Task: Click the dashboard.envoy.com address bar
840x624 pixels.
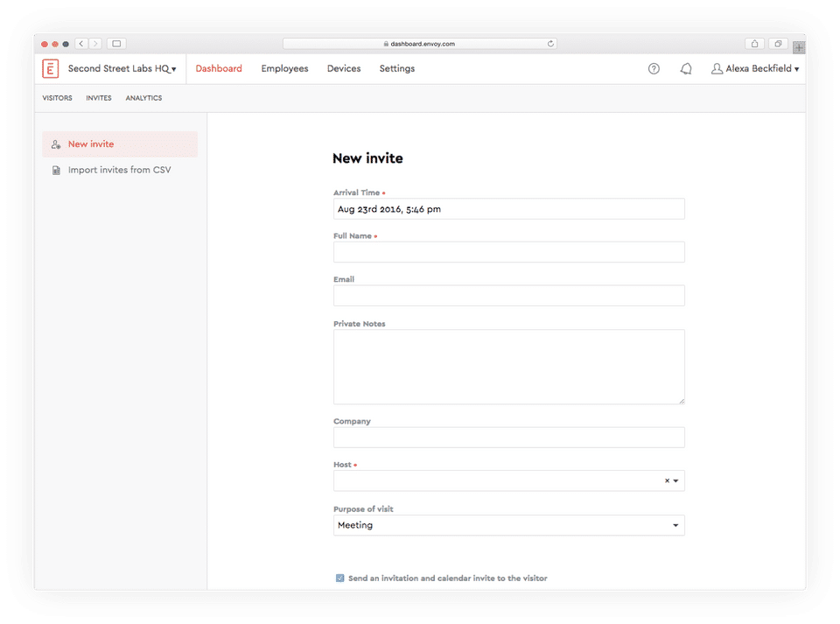Action: pyautogui.click(x=419, y=44)
